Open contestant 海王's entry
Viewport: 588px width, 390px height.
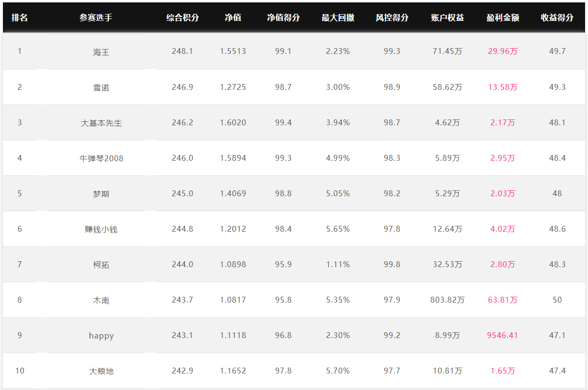(x=101, y=51)
